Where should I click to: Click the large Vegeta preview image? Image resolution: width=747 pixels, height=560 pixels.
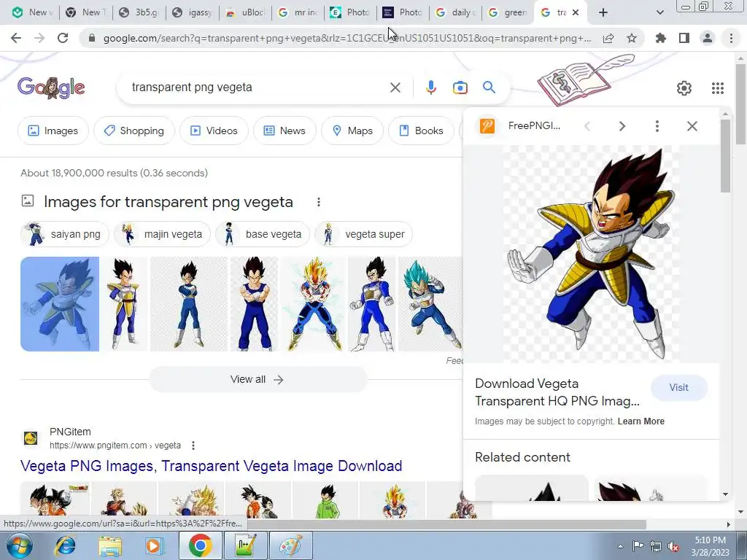[591, 254]
